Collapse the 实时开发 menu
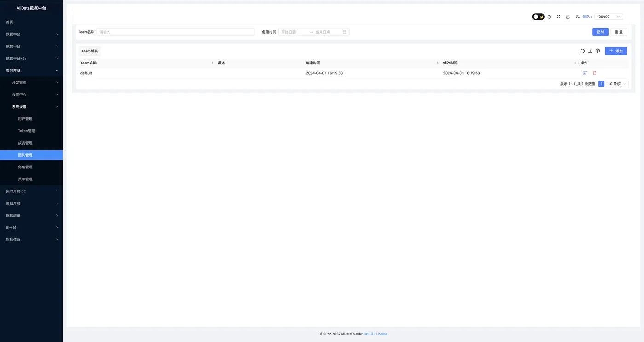Viewport: 644px width, 342px height. pos(31,70)
